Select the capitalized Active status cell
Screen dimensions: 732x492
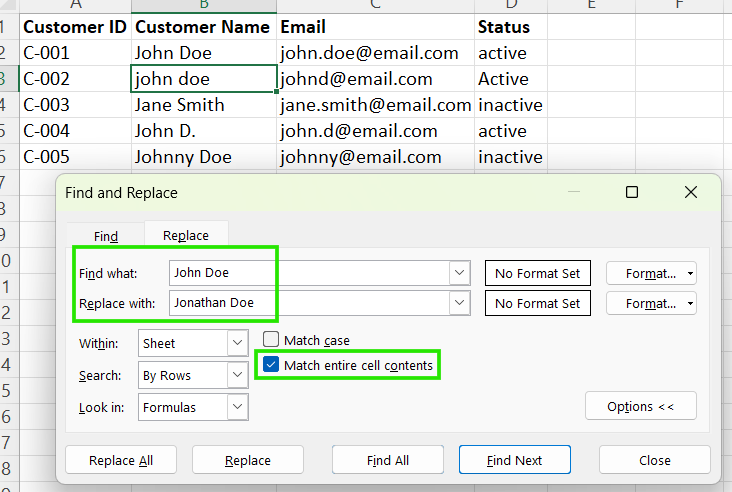(x=511, y=79)
